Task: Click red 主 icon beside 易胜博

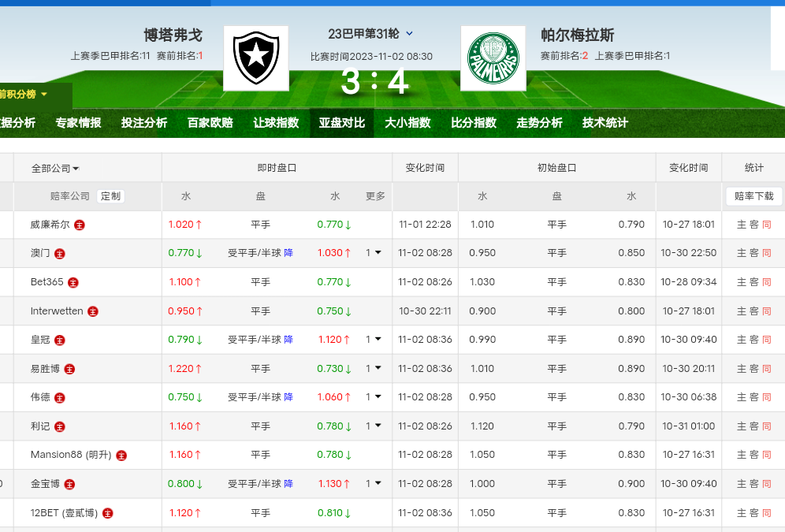Action: click(x=69, y=369)
